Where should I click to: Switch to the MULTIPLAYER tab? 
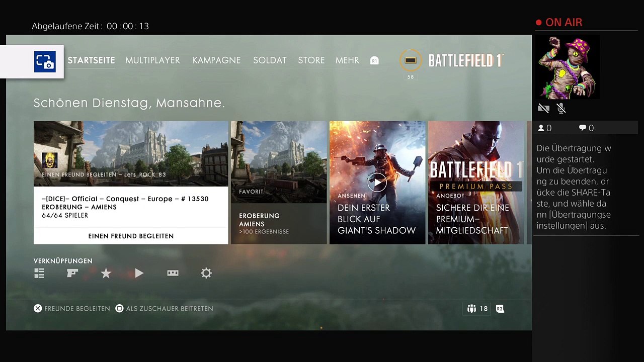point(152,60)
